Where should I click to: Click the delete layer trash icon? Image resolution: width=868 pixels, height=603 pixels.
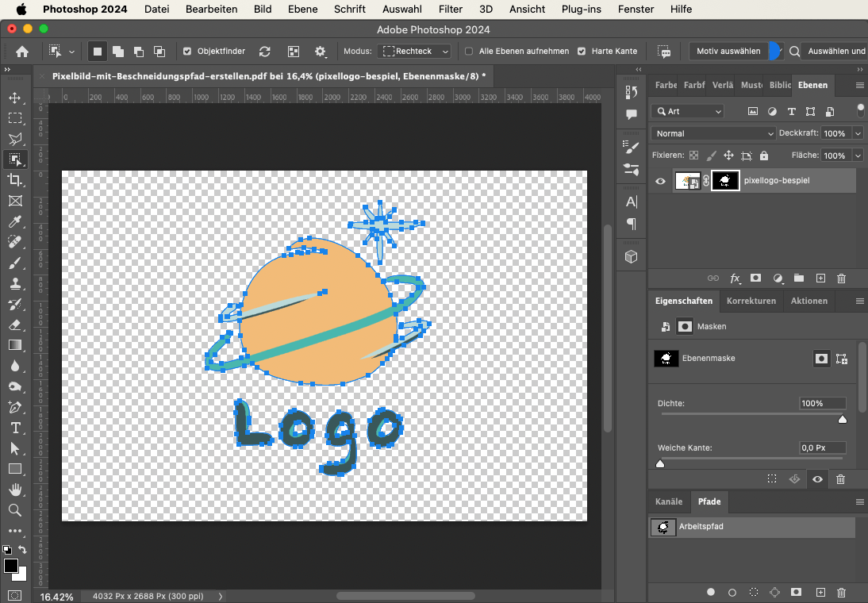click(x=841, y=278)
